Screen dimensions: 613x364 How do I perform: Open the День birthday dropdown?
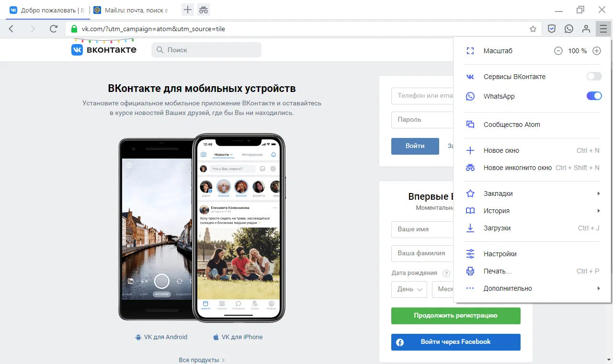click(x=409, y=289)
